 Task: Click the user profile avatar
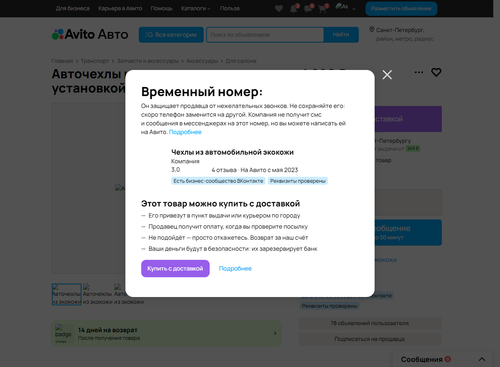342,7
